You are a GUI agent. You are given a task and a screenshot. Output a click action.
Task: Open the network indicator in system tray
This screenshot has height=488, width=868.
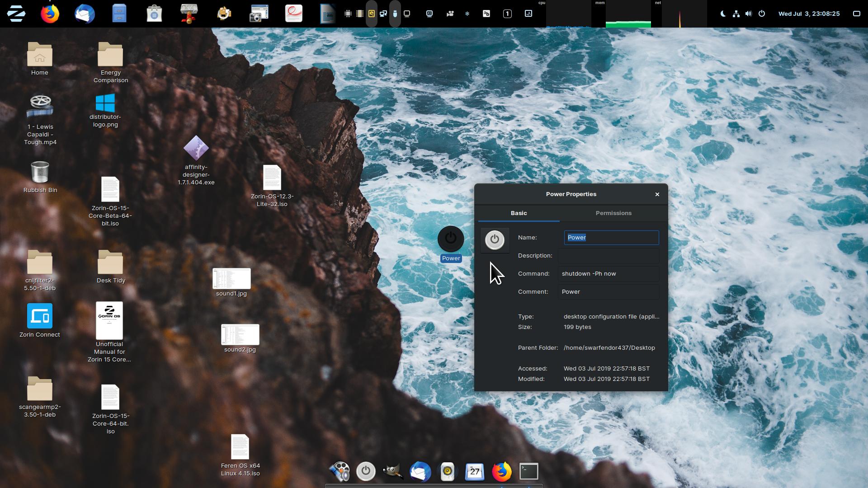tap(736, 14)
